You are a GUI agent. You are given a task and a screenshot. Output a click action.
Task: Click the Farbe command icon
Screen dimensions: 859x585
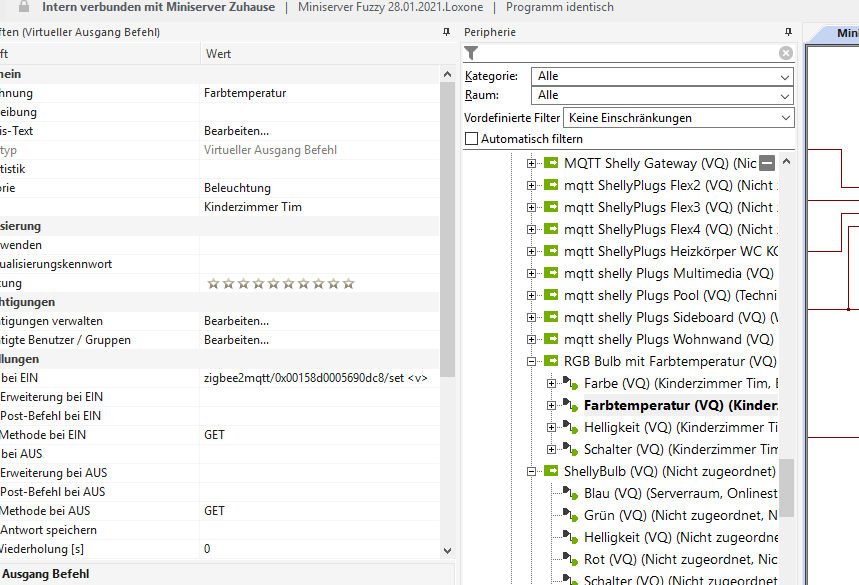point(570,384)
